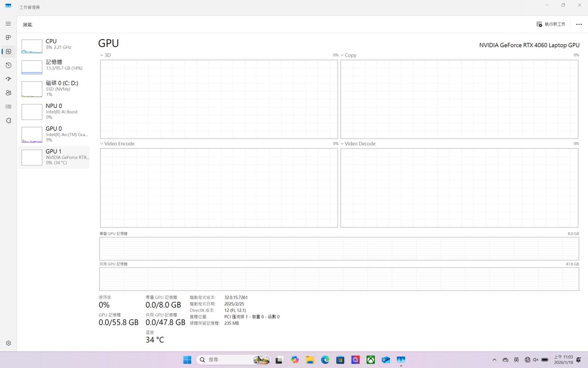Viewport: 588px width, 368px height.
Task: Open the App history page icon
Action: pyautogui.click(x=8, y=65)
